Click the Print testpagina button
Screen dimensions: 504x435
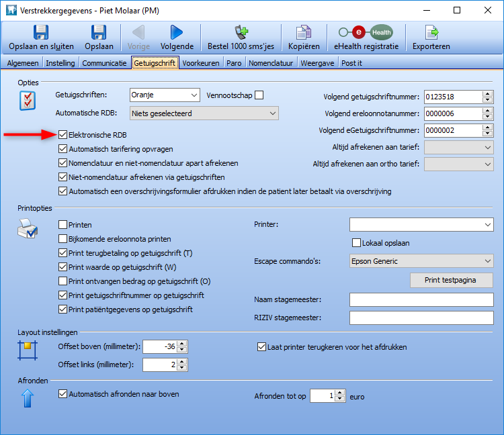point(452,280)
